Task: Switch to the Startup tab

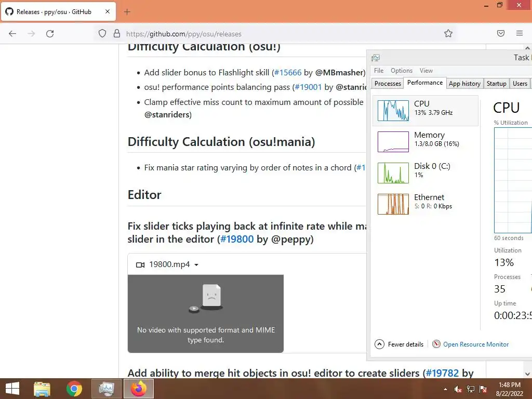Action: click(496, 84)
